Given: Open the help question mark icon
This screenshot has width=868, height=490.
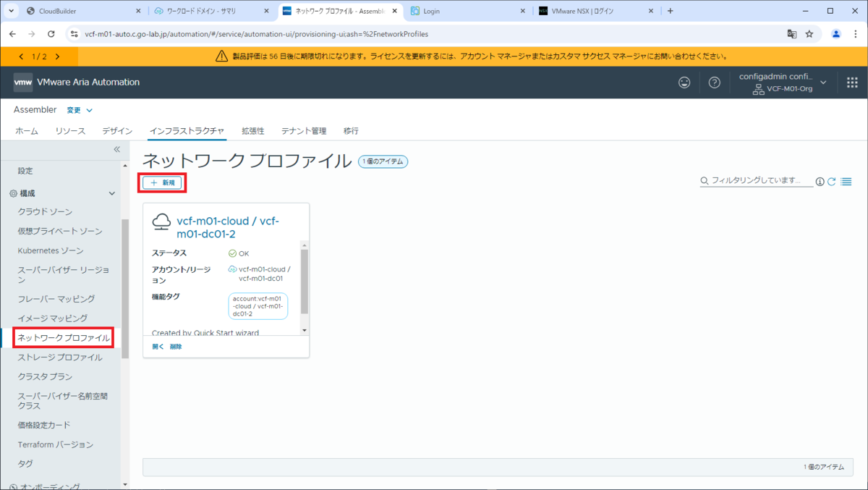Looking at the screenshot, I should click(715, 83).
